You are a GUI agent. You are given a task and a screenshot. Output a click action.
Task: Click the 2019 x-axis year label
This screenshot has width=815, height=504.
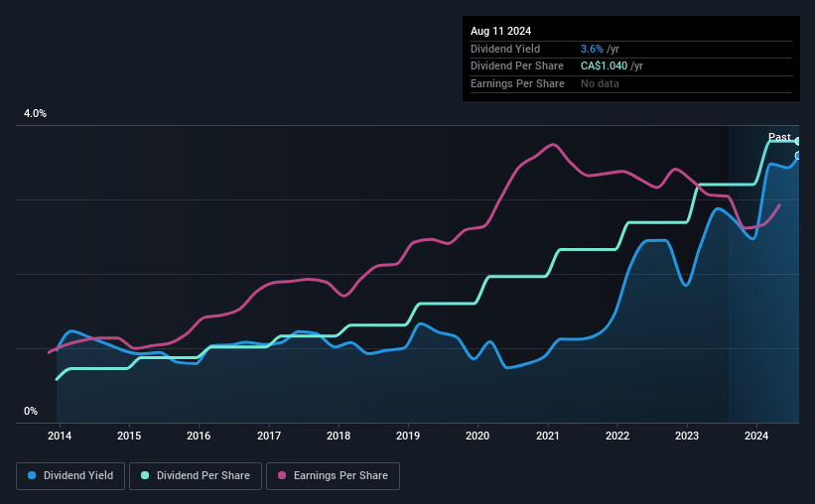point(408,436)
